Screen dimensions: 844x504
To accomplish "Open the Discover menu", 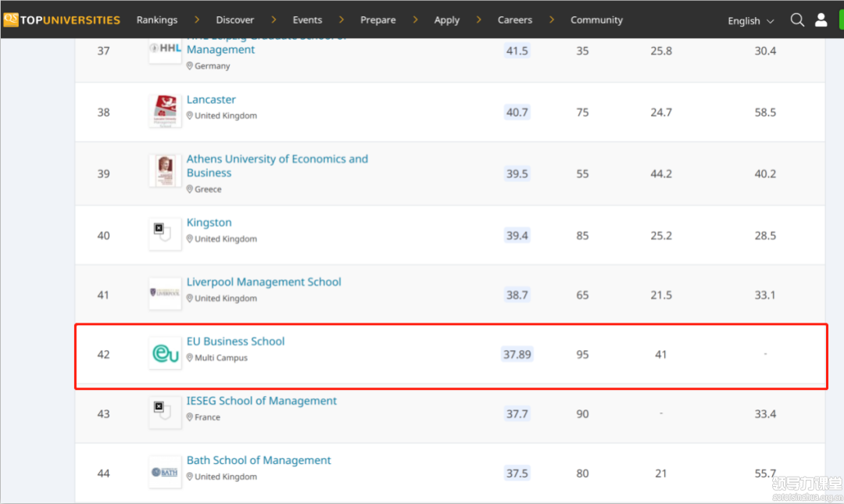I will coord(234,20).
